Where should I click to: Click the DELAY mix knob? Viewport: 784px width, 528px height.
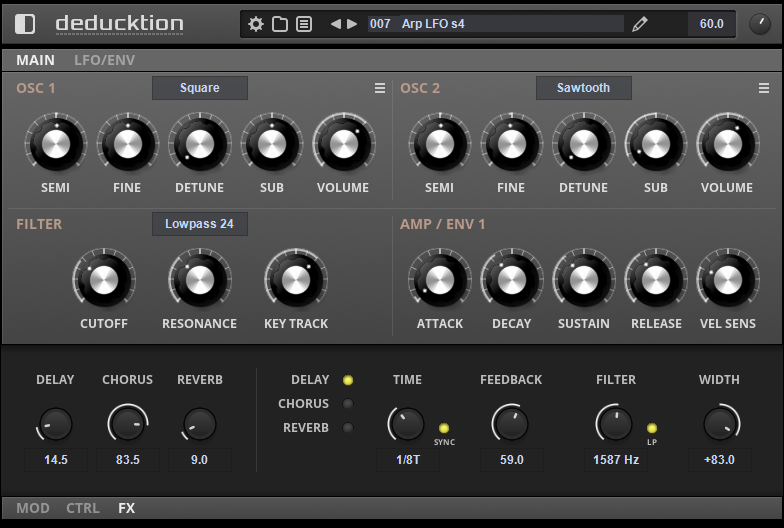click(55, 424)
